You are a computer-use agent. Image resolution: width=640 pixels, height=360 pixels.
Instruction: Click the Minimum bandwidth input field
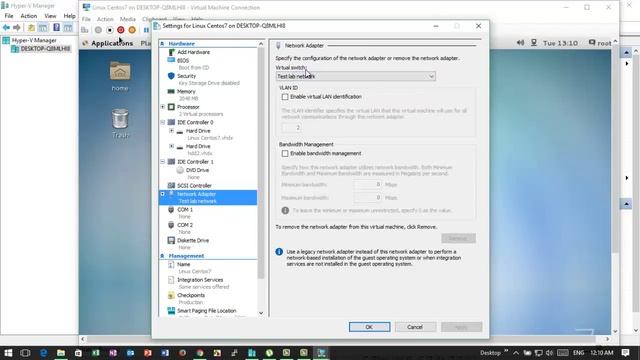(x=368, y=184)
